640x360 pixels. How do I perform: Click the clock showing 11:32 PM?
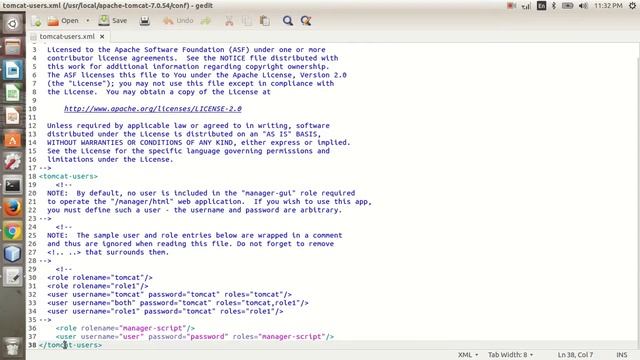608,5
